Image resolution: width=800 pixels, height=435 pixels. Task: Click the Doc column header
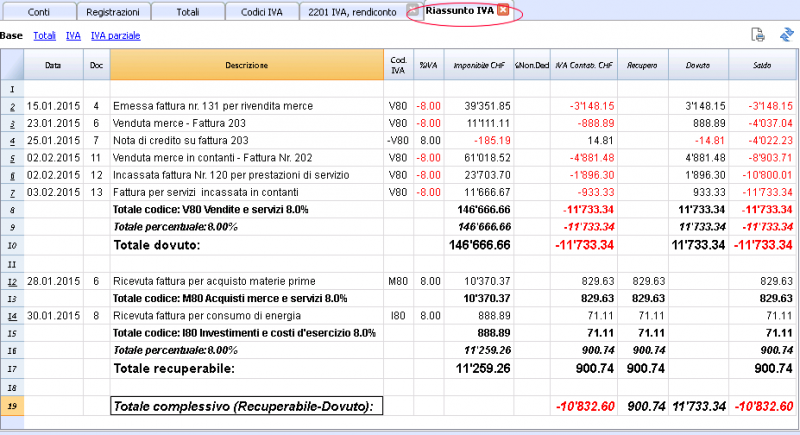96,65
